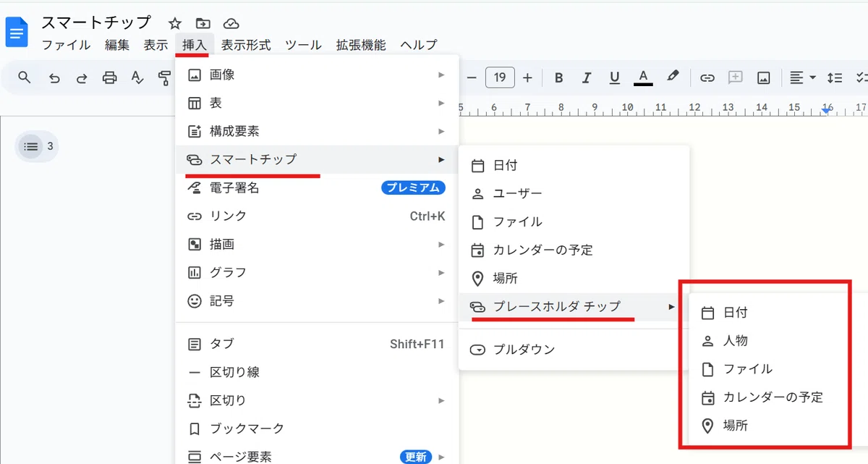Expand the グラフ submenu

[317, 273]
